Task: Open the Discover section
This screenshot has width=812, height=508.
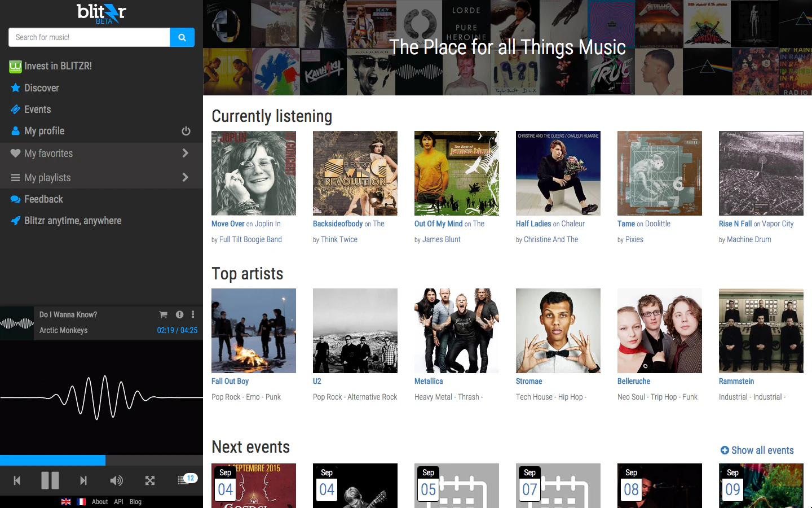Action: click(35, 88)
